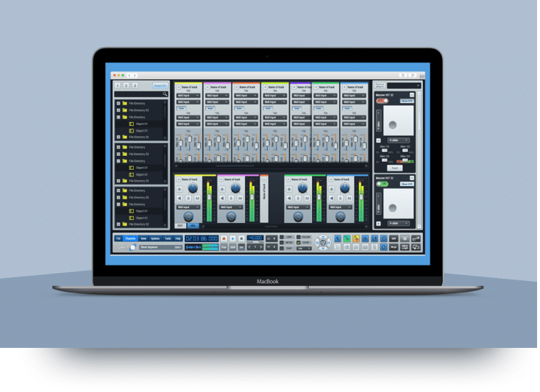Click the browser back arrow
Screen dimensions: 540x392
pos(129,75)
